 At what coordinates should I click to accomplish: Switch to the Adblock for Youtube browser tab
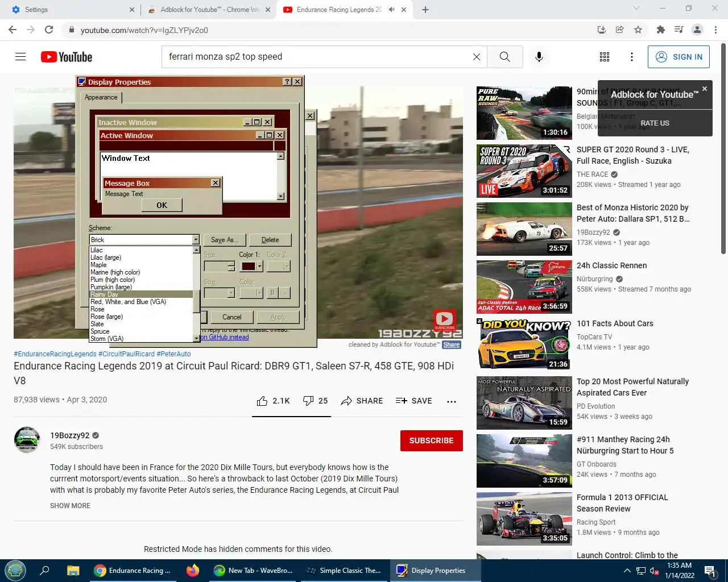pyautogui.click(x=209, y=10)
